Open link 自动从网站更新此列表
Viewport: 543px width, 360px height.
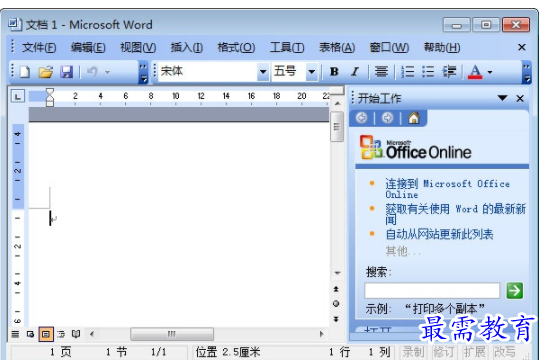point(439,234)
